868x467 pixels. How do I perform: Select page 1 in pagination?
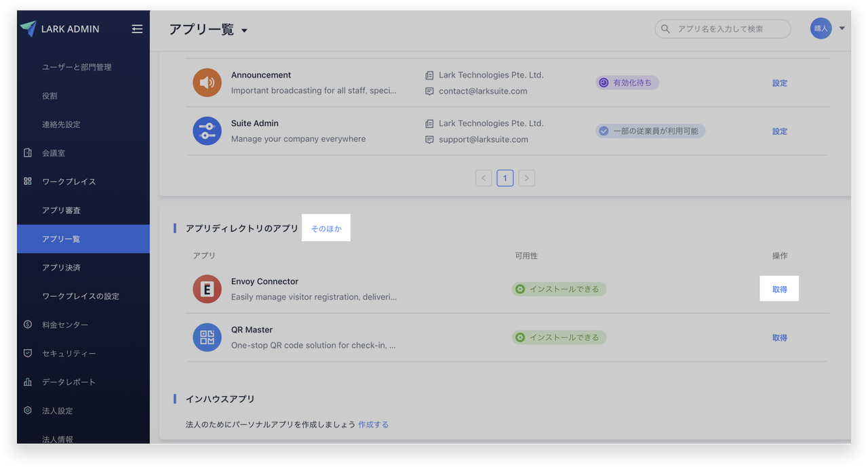pos(505,178)
